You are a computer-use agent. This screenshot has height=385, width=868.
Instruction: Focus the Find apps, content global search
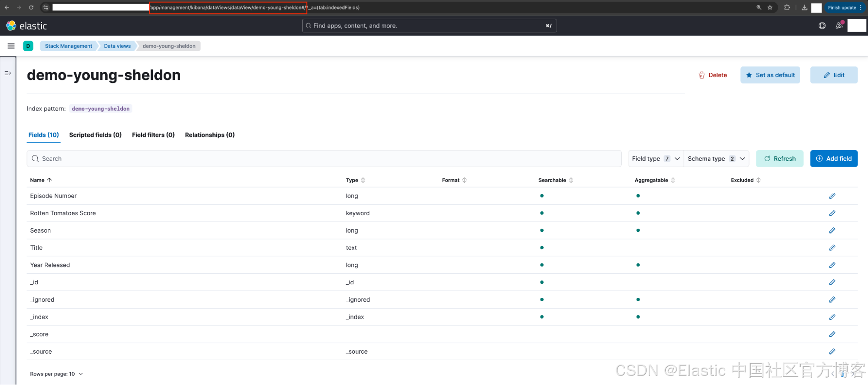[x=429, y=26]
